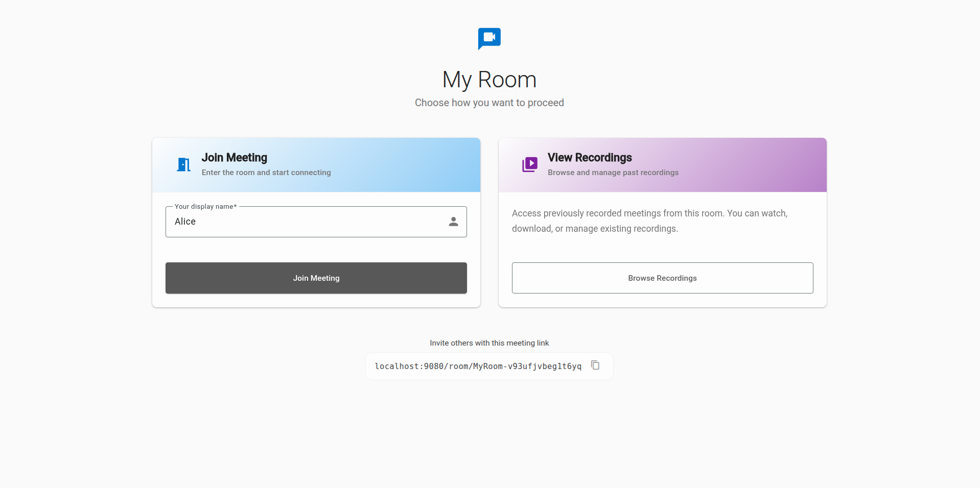Click the door icon beside Join Meeting
This screenshot has width=980, height=488.
183,165
